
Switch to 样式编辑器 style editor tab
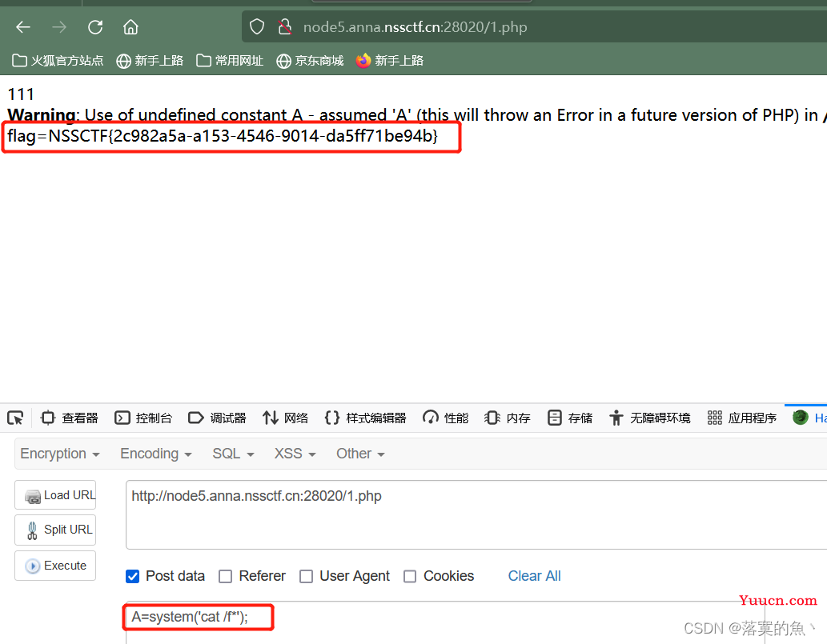366,418
